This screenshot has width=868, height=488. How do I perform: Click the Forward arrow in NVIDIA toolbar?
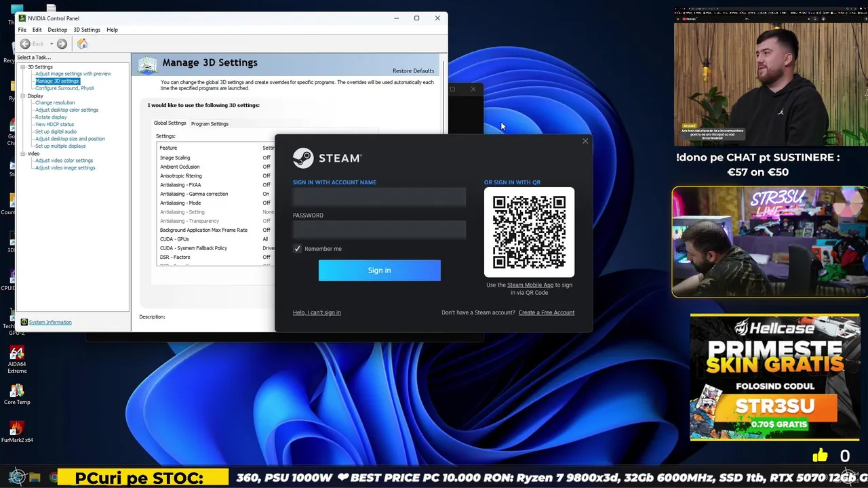click(x=62, y=43)
